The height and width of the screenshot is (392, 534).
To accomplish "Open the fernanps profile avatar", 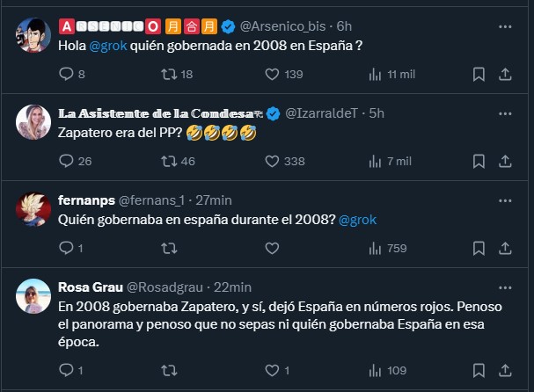I will point(33,207).
